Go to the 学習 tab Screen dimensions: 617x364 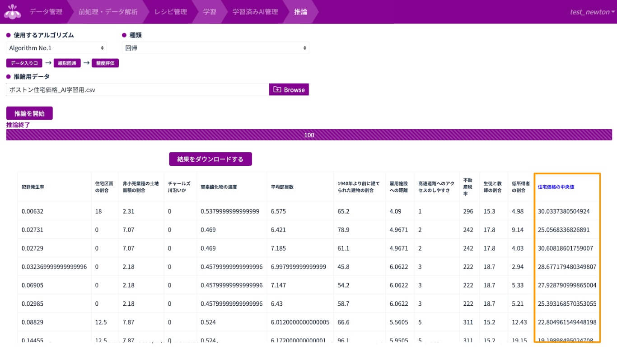(x=210, y=12)
